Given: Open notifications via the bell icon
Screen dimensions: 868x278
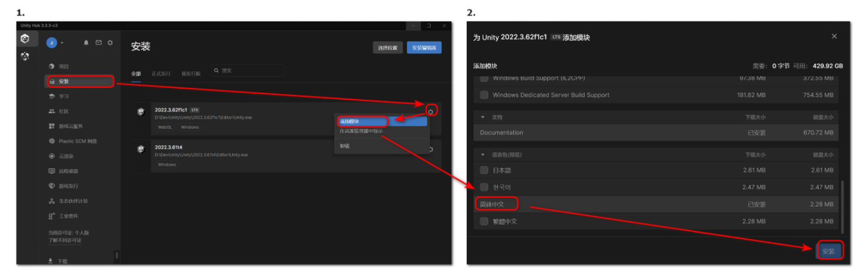Looking at the screenshot, I should 86,42.
